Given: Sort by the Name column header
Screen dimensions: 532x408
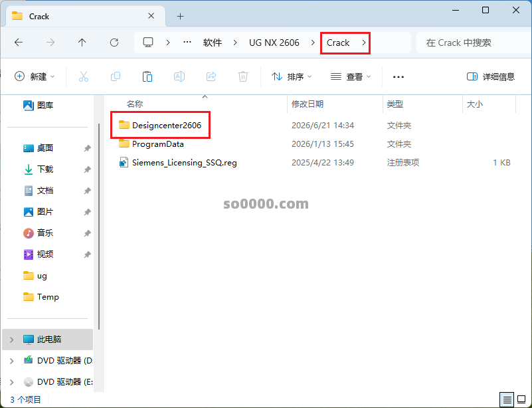Looking at the screenshot, I should pos(135,104).
